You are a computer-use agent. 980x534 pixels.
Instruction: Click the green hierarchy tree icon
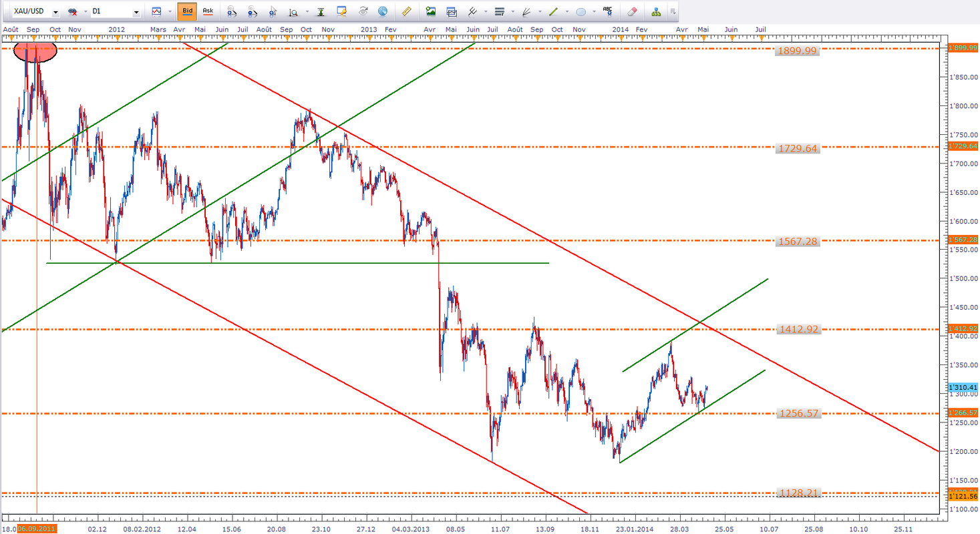(x=656, y=11)
